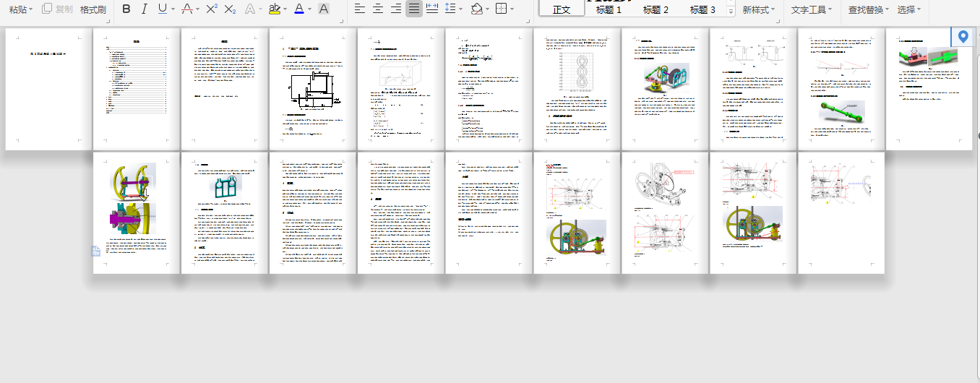Screen dimensions: 980x383
Task: Apply paragraph shading fill
Action: coord(476,9)
